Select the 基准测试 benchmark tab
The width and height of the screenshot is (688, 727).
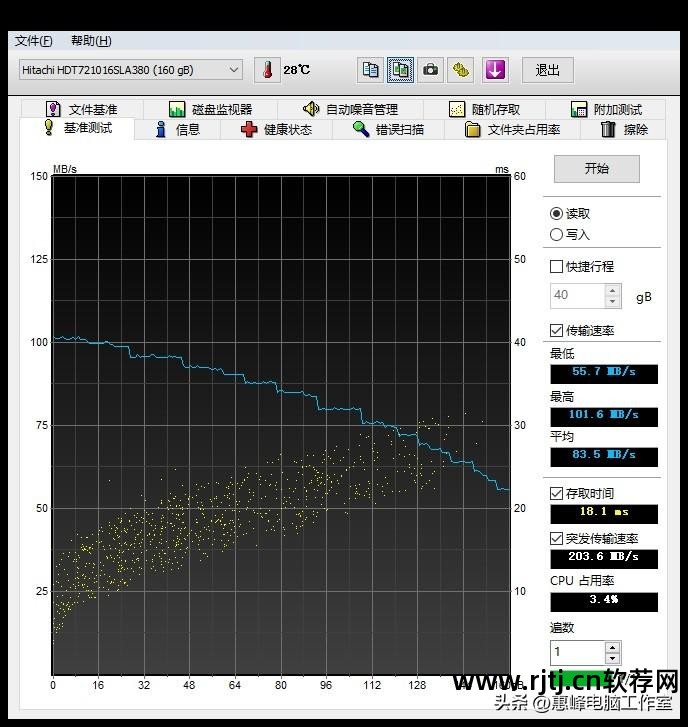click(x=77, y=128)
